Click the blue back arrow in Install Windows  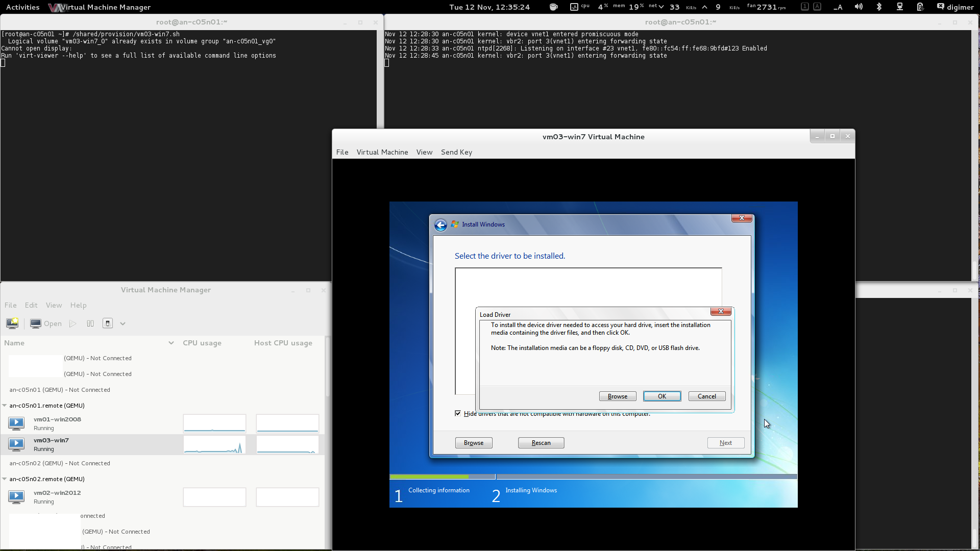coord(440,225)
